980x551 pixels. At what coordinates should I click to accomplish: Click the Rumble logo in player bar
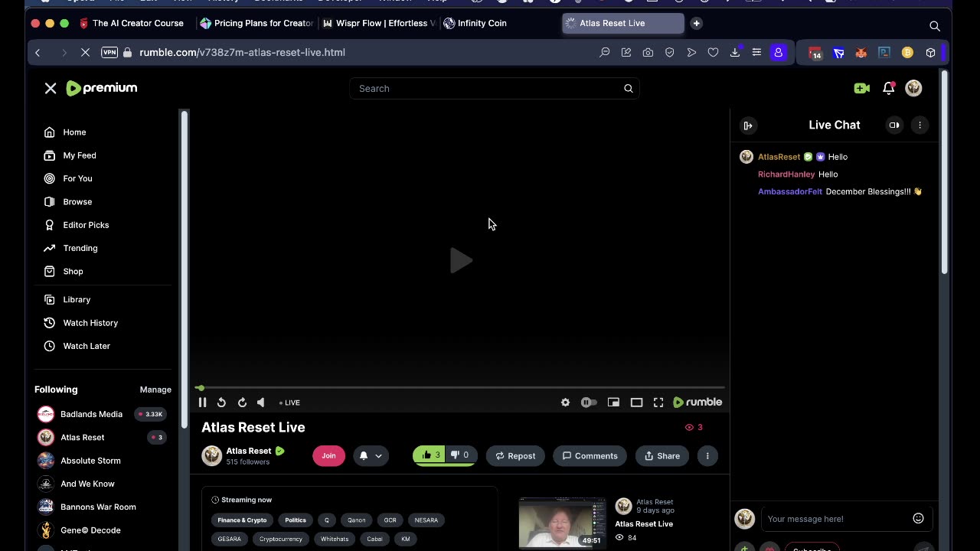[x=697, y=402]
